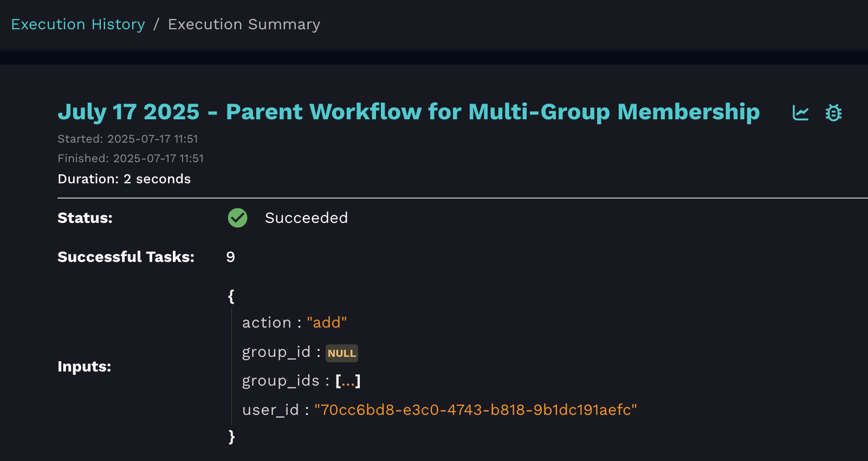Screen dimensions: 868x461
Task: Click the group_id key name
Action: click(x=276, y=353)
